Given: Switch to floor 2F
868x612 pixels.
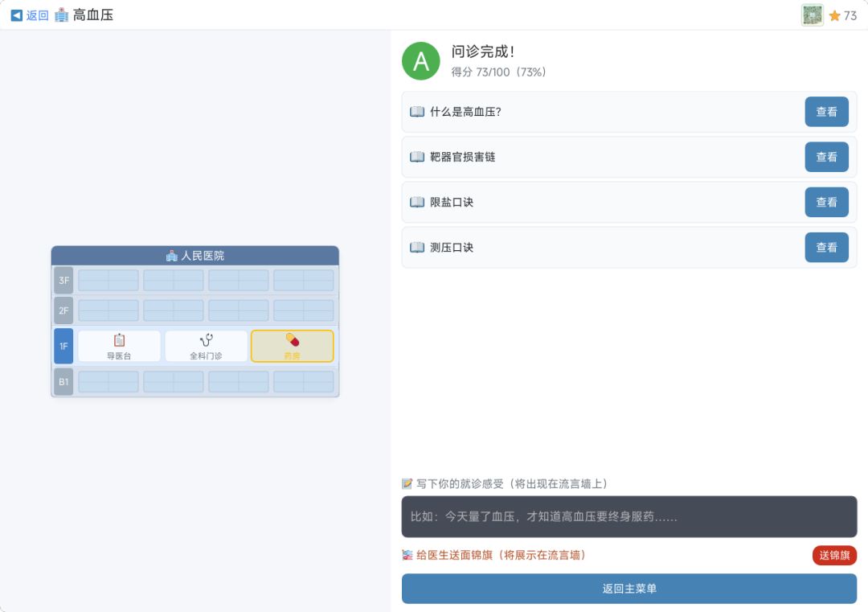Looking at the screenshot, I should click(x=63, y=310).
